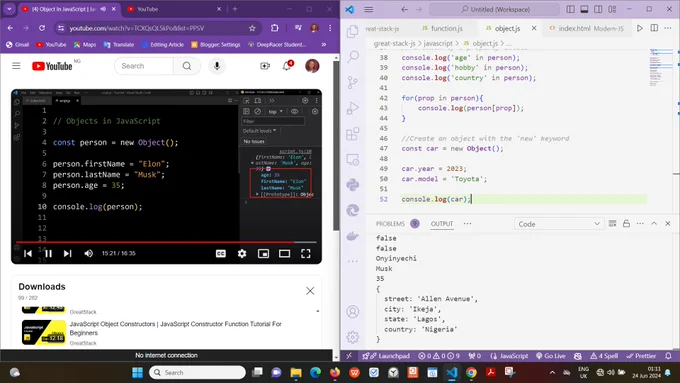Enter YouTube fullscreen mode

click(306, 253)
